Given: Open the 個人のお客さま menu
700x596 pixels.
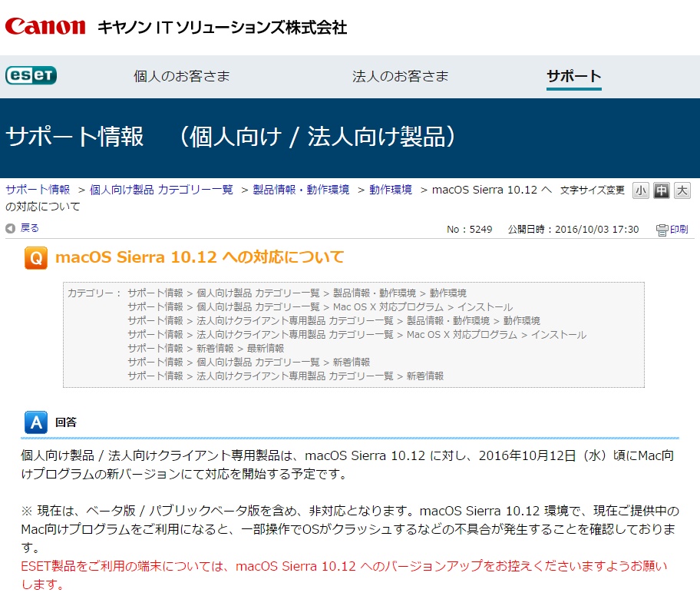Looking at the screenshot, I should click(x=182, y=76).
